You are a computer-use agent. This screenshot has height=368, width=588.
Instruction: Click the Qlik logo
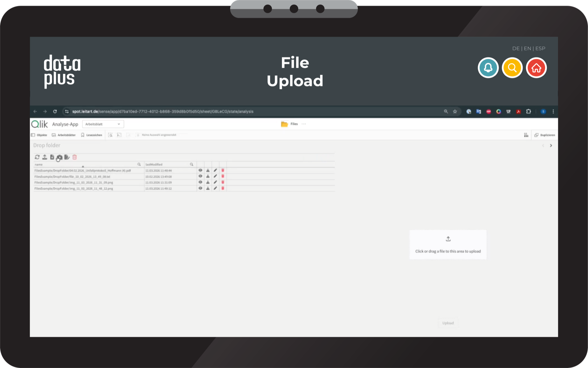click(40, 124)
